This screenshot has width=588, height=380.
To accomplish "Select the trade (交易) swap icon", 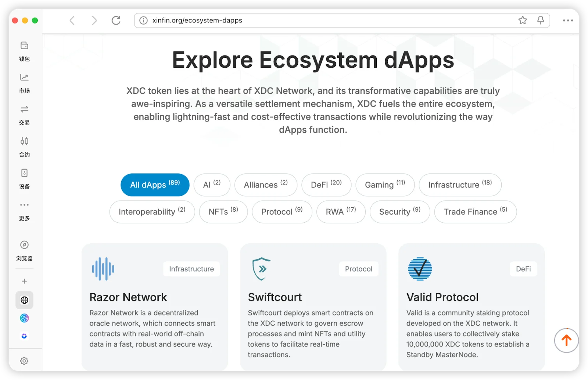I will click(24, 110).
